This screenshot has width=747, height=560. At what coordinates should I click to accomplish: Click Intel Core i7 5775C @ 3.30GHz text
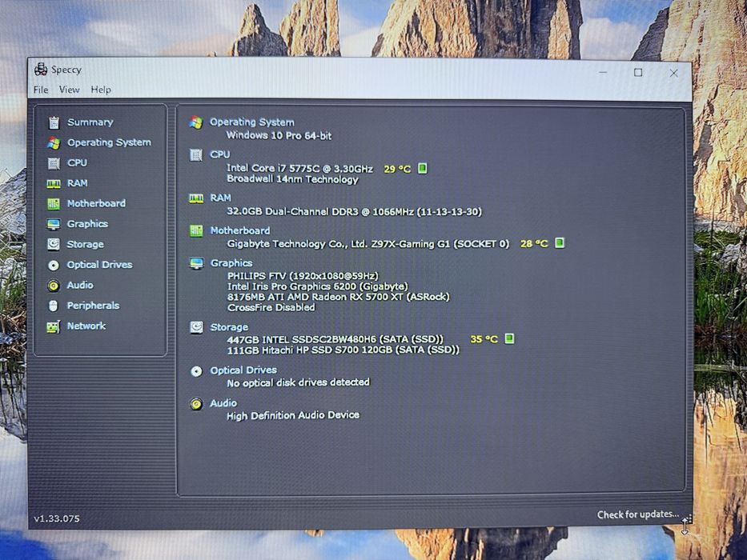click(x=299, y=168)
